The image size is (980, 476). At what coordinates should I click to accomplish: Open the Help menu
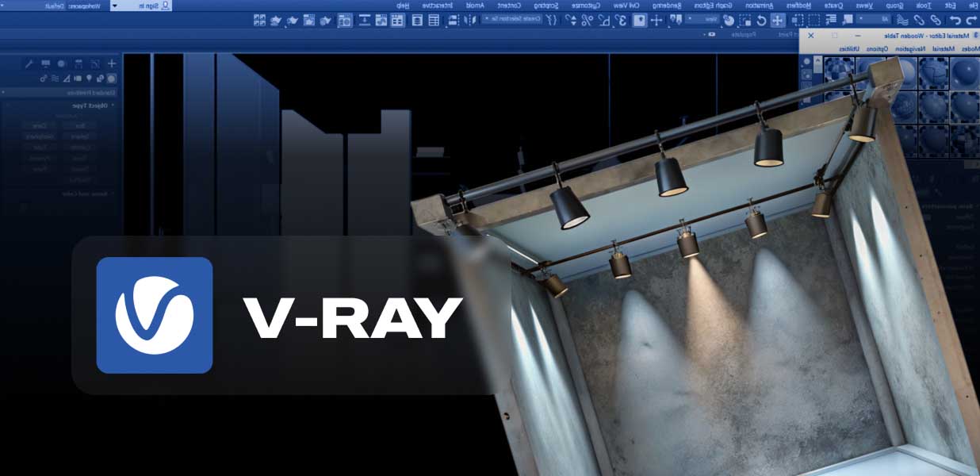pos(403,6)
